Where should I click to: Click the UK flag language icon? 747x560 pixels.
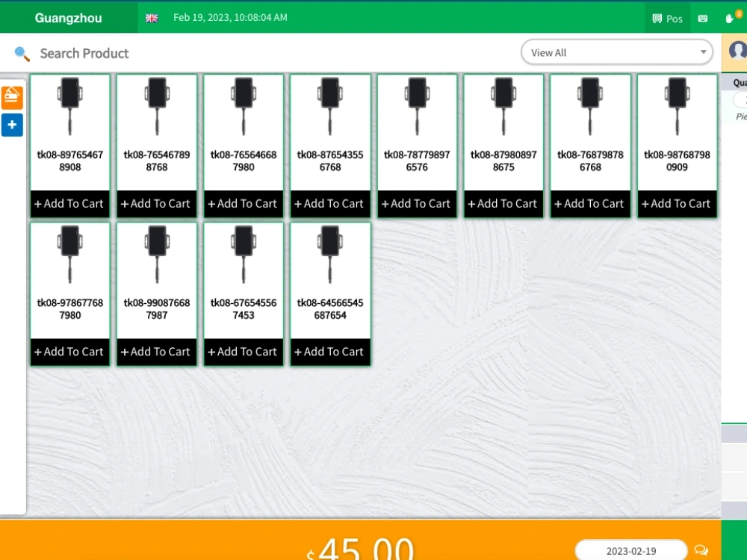tap(152, 18)
